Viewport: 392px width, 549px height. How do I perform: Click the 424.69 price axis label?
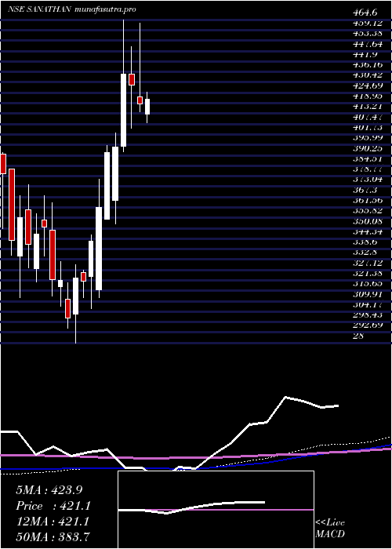point(368,85)
